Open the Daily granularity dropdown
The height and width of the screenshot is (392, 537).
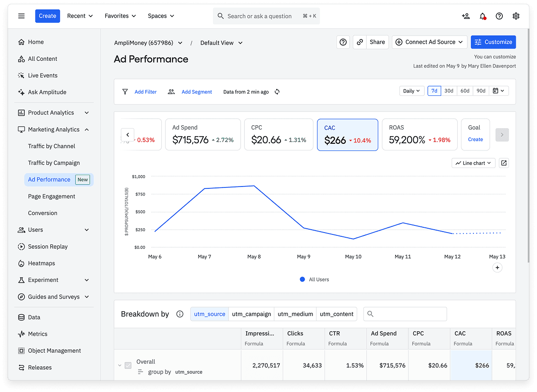tap(411, 90)
